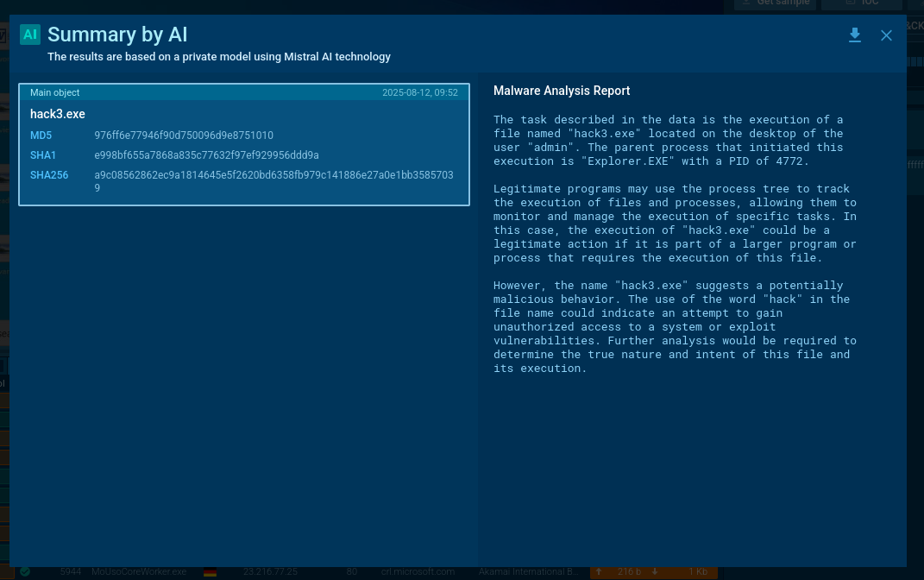The image size is (924, 580).
Task: Click the Get sample button behind dialog
Action: pyautogui.click(x=776, y=3)
